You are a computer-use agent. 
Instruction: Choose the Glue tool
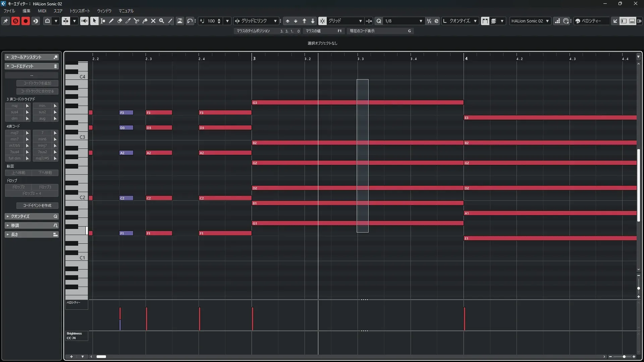pos(145,21)
